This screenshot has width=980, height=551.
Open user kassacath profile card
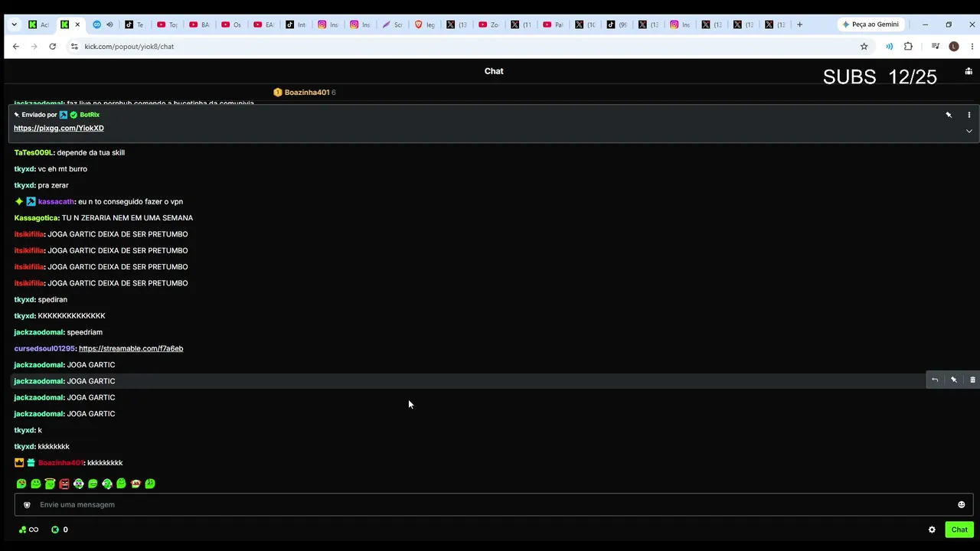pos(56,201)
